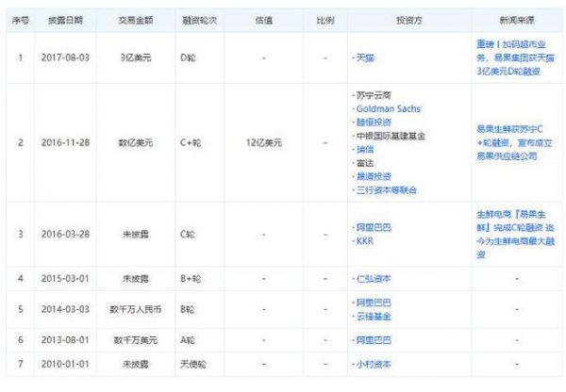Open the 仁弘资本 investor link
Image resolution: width=566 pixels, height=392 pixels.
[374, 279]
